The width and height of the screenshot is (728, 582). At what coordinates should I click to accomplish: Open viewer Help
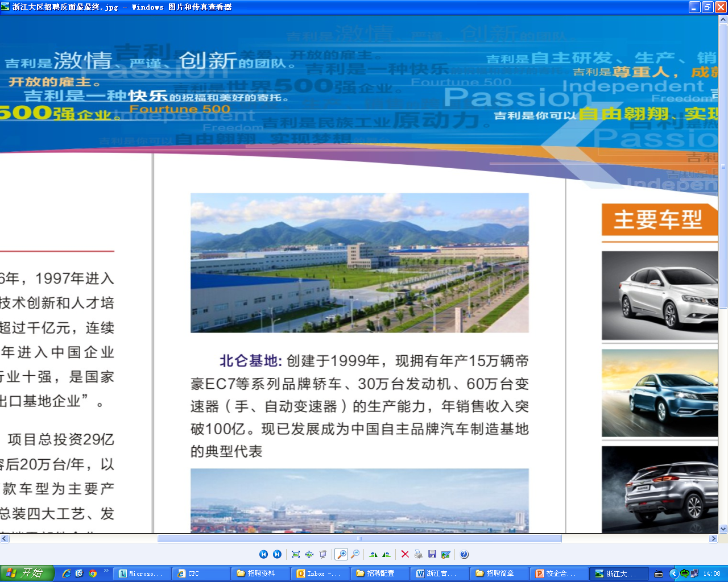click(x=464, y=554)
